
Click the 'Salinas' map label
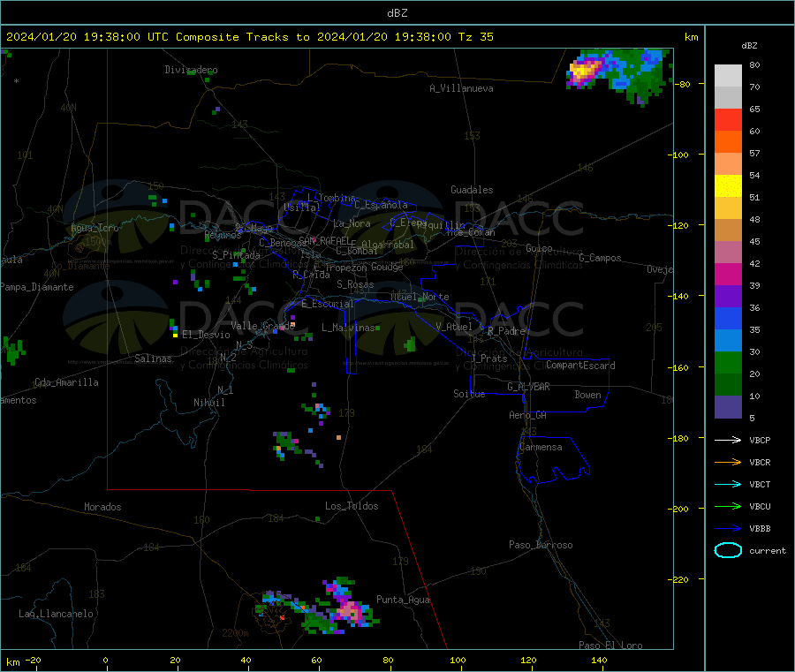pos(153,359)
